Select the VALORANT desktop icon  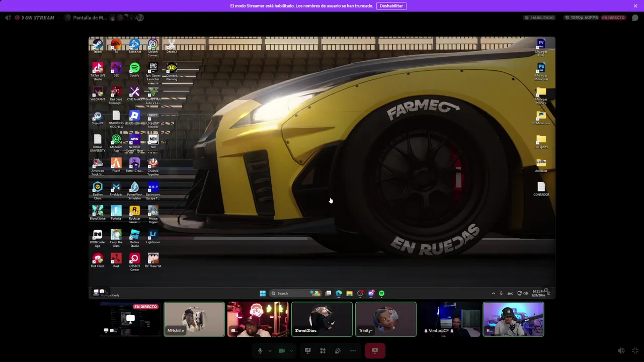coord(98,94)
